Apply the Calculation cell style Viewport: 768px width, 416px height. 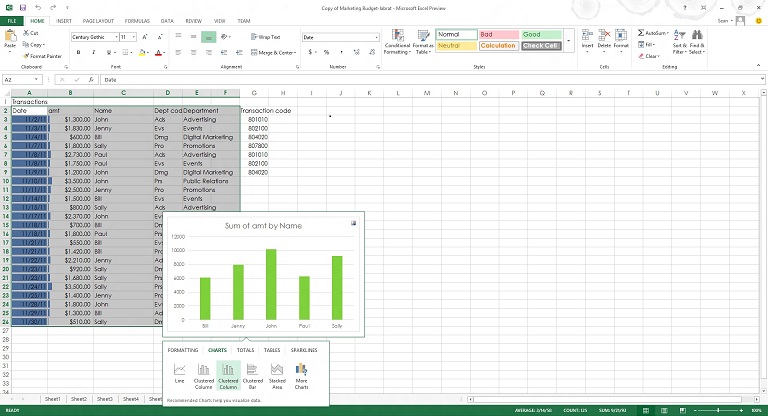click(498, 46)
